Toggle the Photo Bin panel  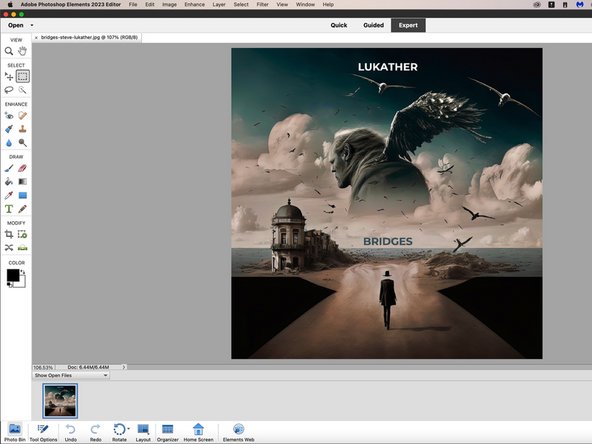pos(15,433)
